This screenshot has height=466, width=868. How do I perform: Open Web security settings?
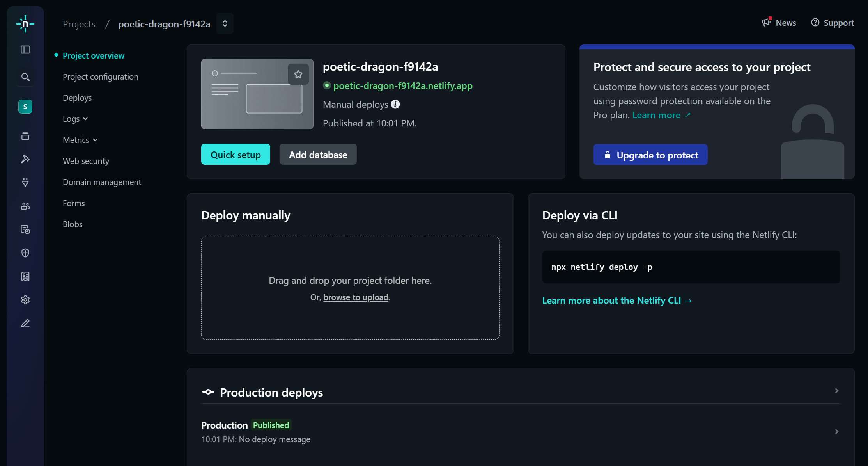86,161
